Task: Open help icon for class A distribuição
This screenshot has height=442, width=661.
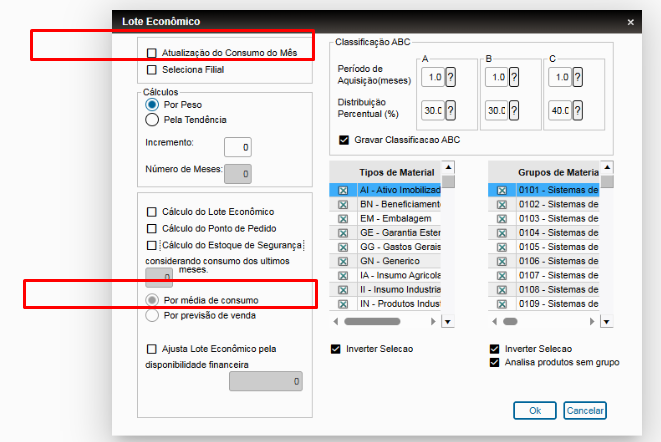Action: [450, 110]
